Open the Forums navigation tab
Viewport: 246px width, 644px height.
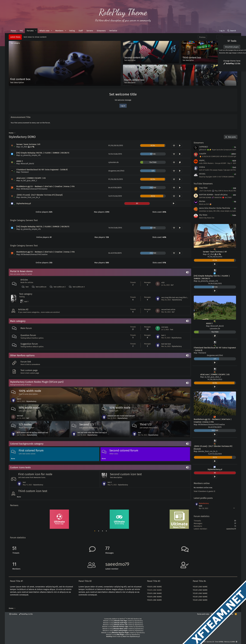[30, 31]
